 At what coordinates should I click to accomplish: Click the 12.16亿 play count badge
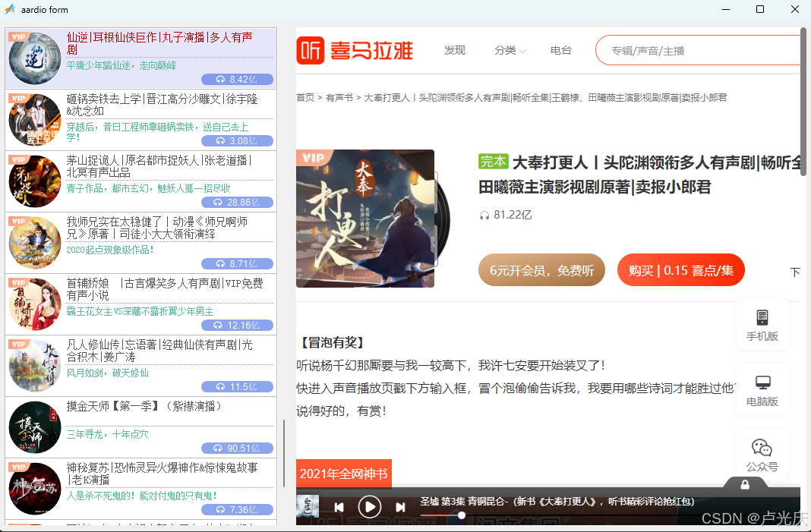[238, 326]
